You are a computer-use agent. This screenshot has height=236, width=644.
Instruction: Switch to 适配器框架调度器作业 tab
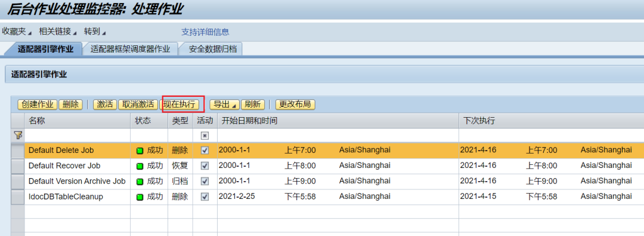click(x=130, y=49)
